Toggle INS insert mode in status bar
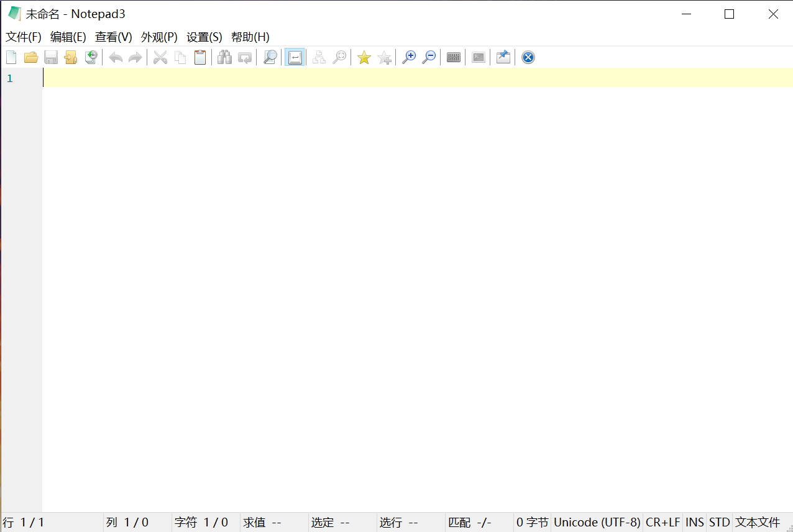Screen dimensions: 793x532 point(695,523)
